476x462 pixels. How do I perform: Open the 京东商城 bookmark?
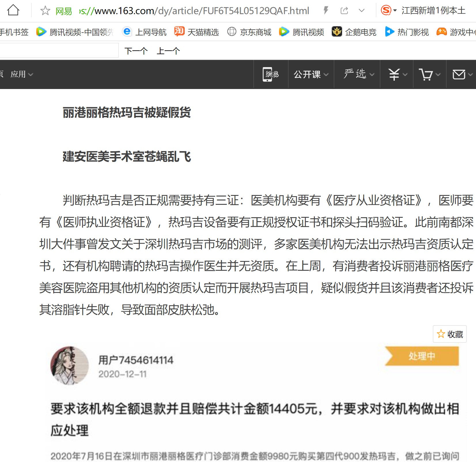point(249,32)
